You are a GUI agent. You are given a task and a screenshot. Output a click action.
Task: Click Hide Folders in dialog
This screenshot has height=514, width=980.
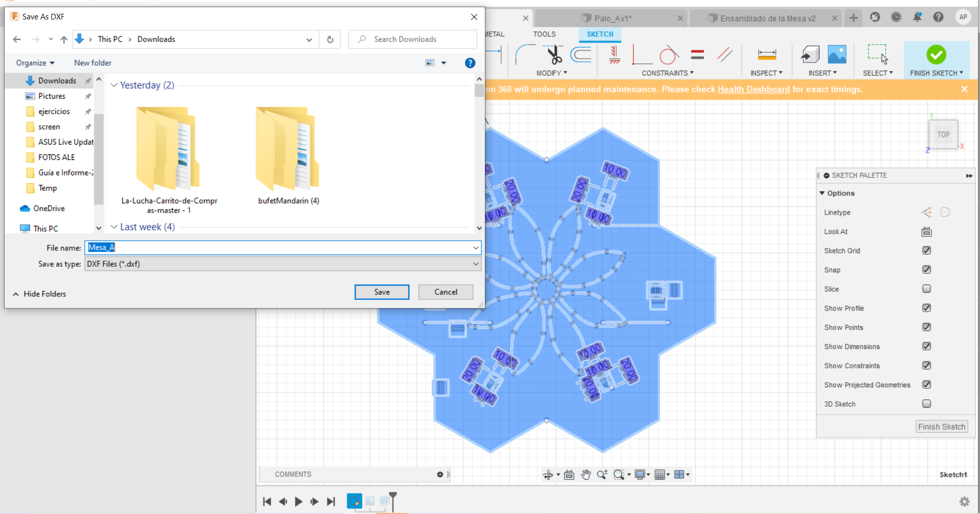40,294
